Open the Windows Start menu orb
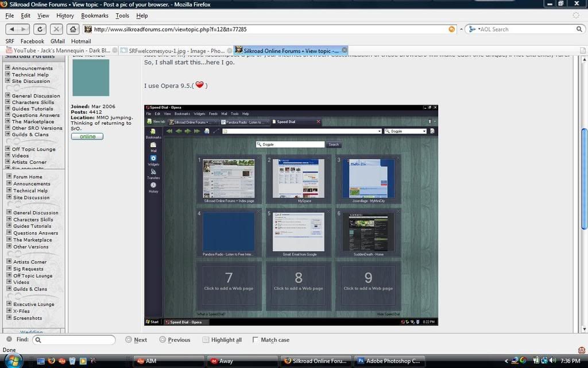Viewport: 588px width, 368px height. pos(13,361)
